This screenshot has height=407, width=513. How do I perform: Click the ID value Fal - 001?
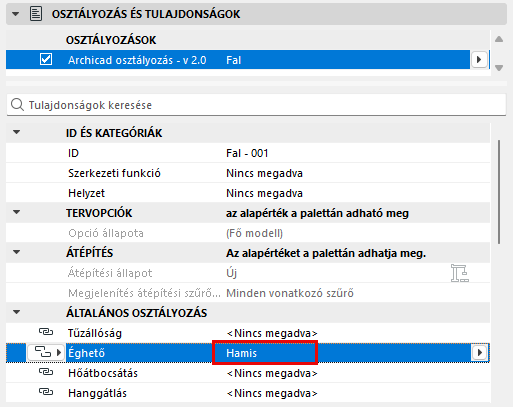tap(247, 153)
